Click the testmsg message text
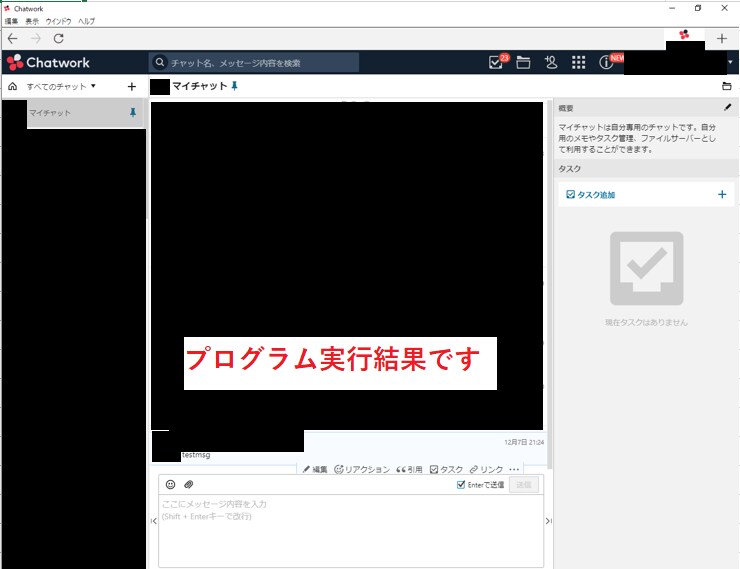The height and width of the screenshot is (569, 740). pos(196,455)
